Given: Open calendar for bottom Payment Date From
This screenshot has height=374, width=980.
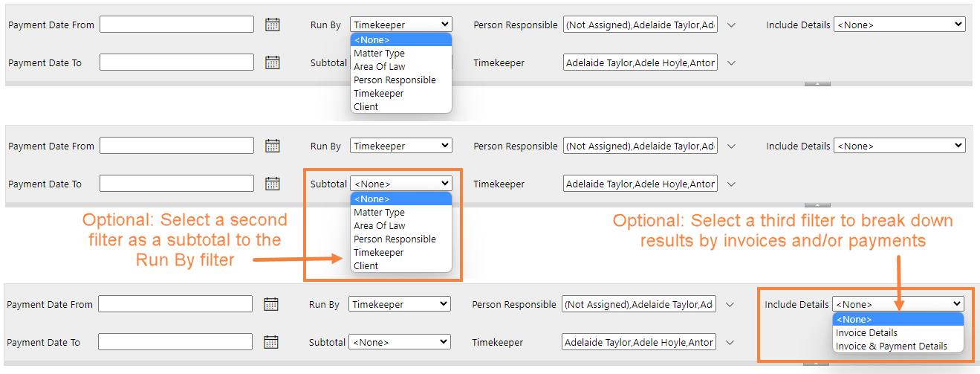Looking at the screenshot, I should point(271,304).
